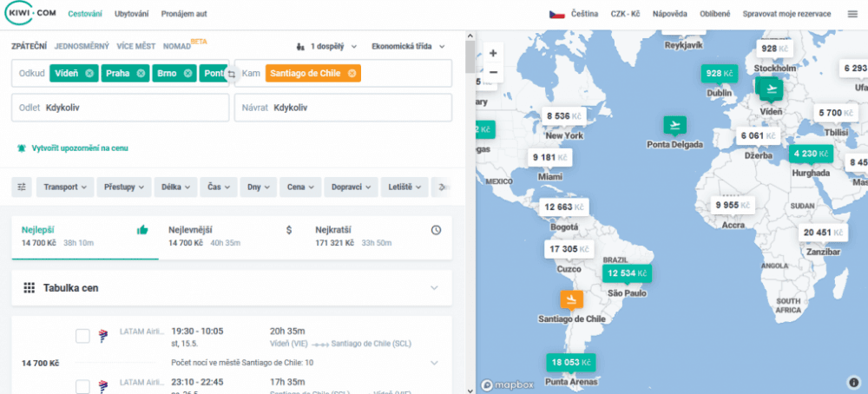The width and height of the screenshot is (868, 394).
Task: Open the passengers 1 dospělý dropdown
Action: click(326, 46)
